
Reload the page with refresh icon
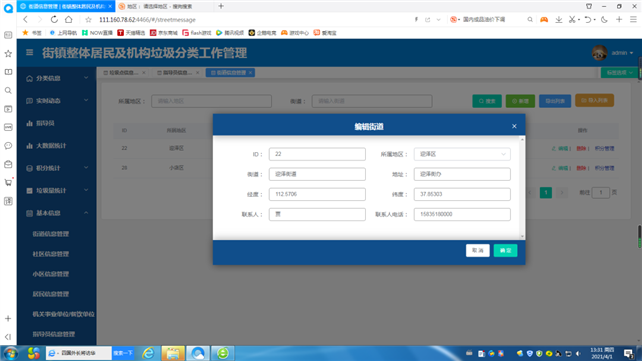point(54,19)
